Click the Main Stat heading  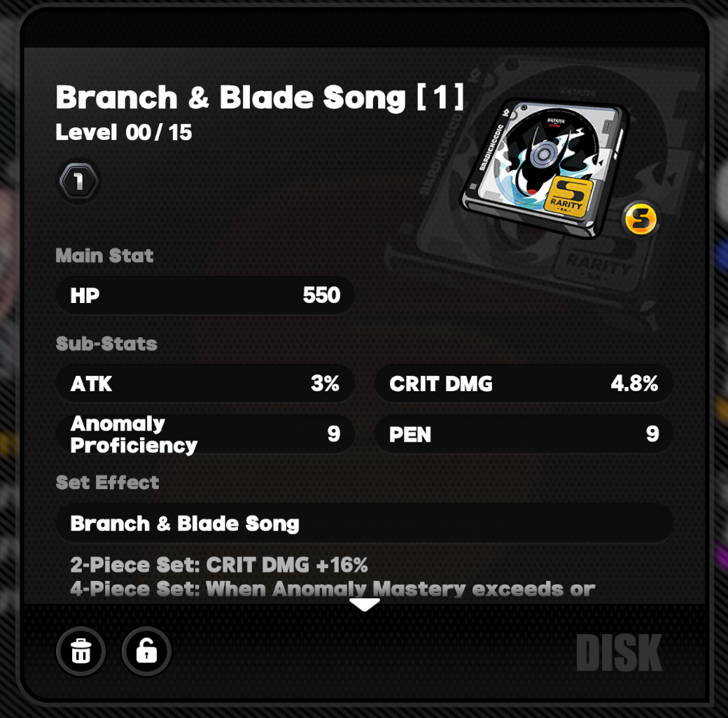pos(104,255)
